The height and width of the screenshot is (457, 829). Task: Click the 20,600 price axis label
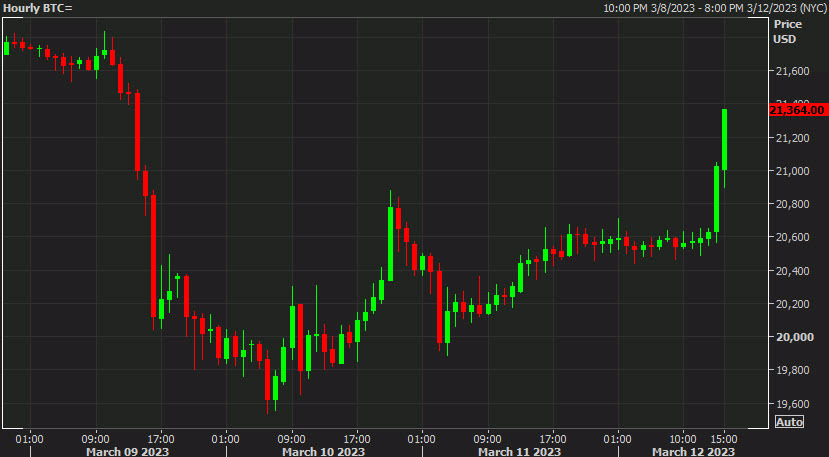[x=791, y=237]
